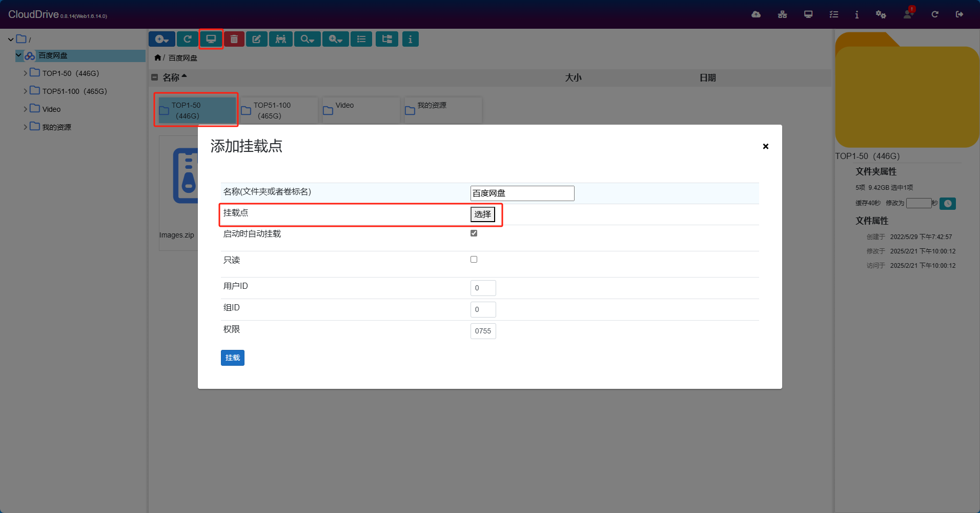Click the breadcrumb home icon
980x513 pixels.
point(158,57)
